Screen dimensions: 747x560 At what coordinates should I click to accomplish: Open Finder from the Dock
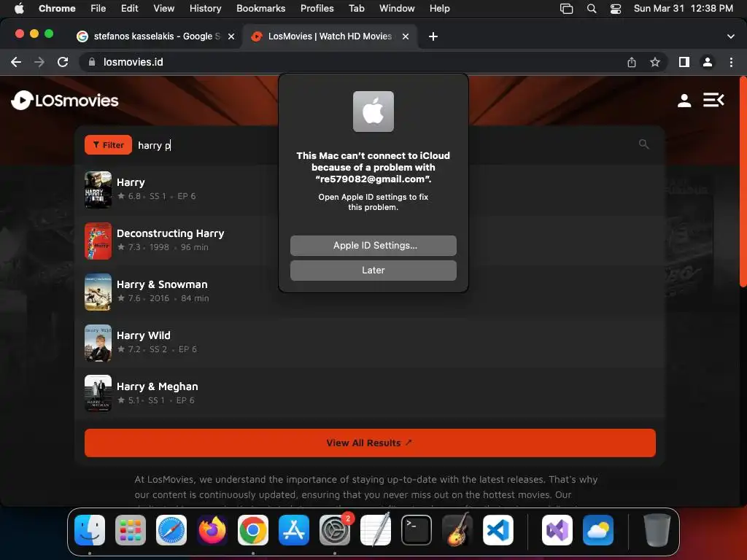click(90, 530)
